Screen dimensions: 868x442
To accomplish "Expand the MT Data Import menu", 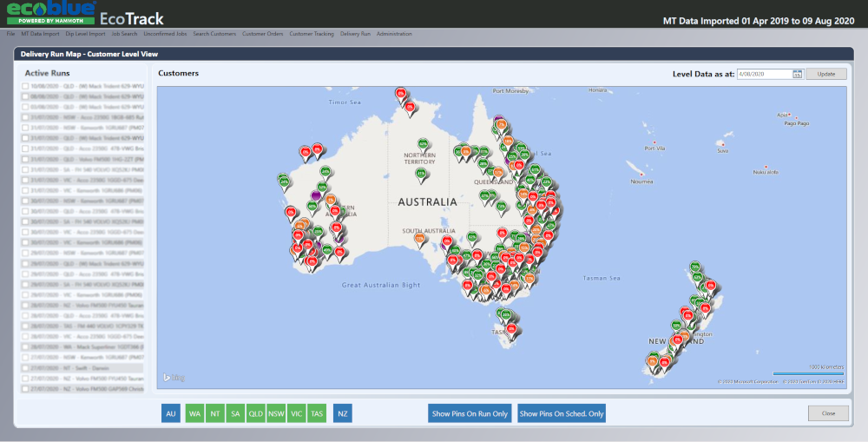I will click(x=40, y=34).
